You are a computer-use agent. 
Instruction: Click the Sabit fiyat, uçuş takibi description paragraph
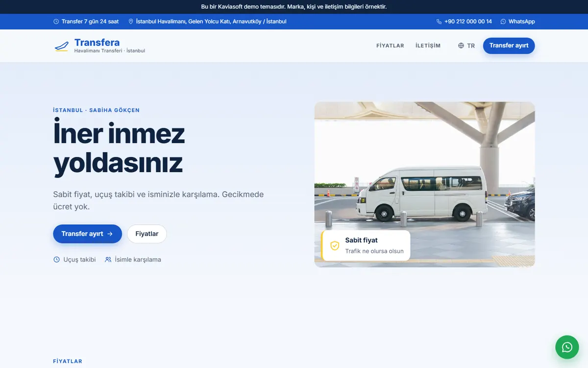(158, 200)
